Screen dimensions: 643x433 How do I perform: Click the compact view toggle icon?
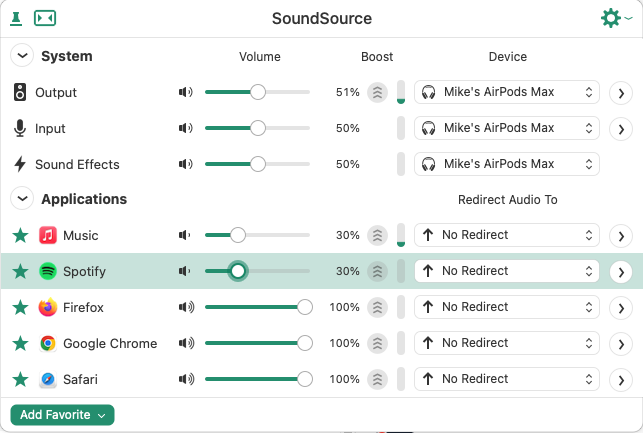pyautogui.click(x=45, y=18)
